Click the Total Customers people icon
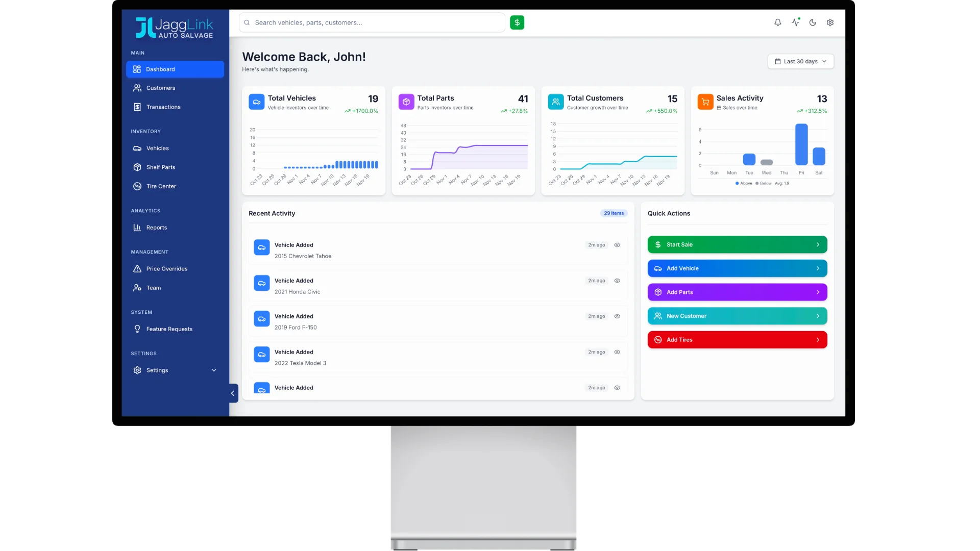The image size is (980, 551). [555, 102]
